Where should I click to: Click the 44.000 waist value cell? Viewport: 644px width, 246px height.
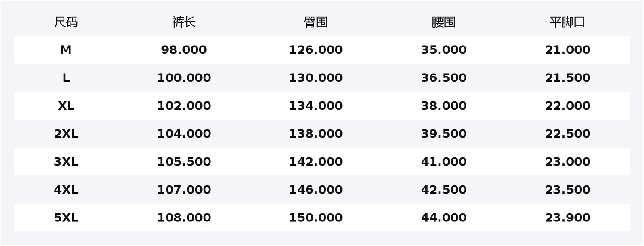444,218
